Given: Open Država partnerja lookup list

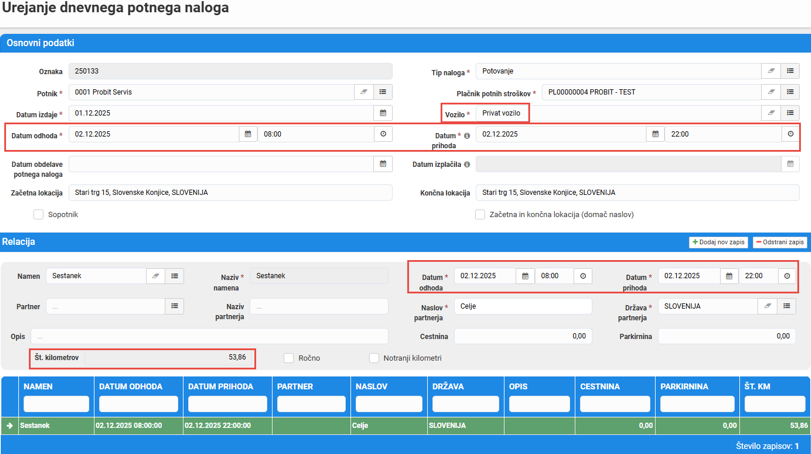Looking at the screenshot, I should tap(787, 306).
